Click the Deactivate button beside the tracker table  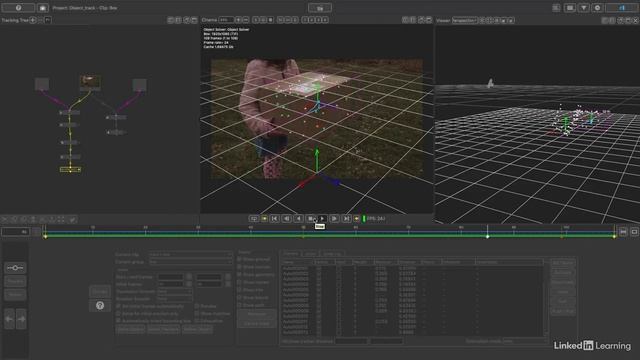[x=563, y=282]
